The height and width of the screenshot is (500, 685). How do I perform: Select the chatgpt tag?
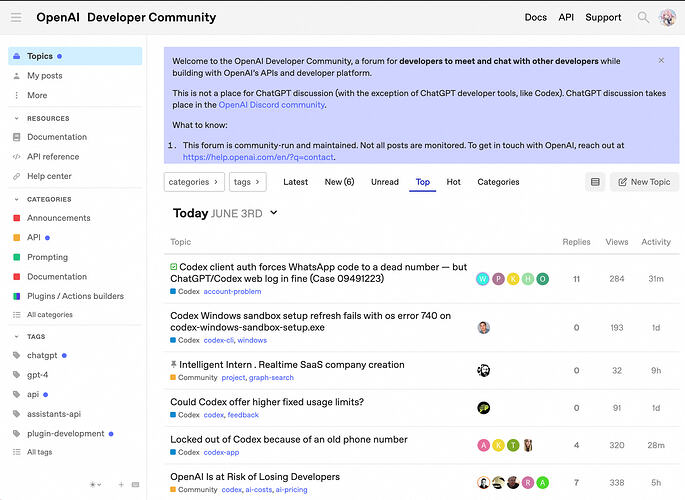click(x=42, y=355)
